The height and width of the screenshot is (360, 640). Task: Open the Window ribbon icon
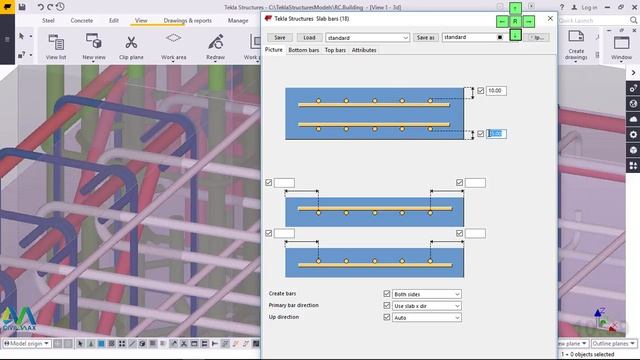click(622, 43)
